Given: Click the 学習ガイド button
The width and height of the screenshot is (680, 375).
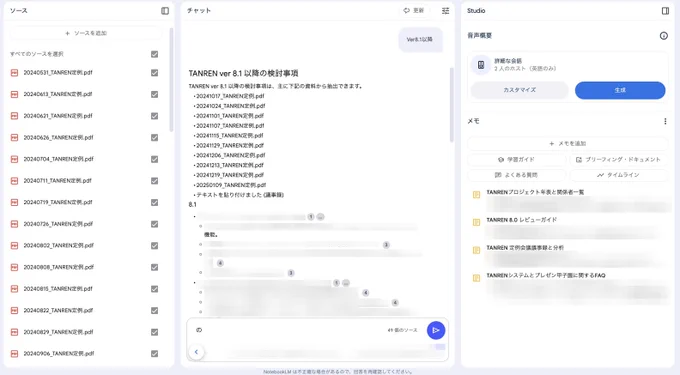Looking at the screenshot, I should [517, 160].
